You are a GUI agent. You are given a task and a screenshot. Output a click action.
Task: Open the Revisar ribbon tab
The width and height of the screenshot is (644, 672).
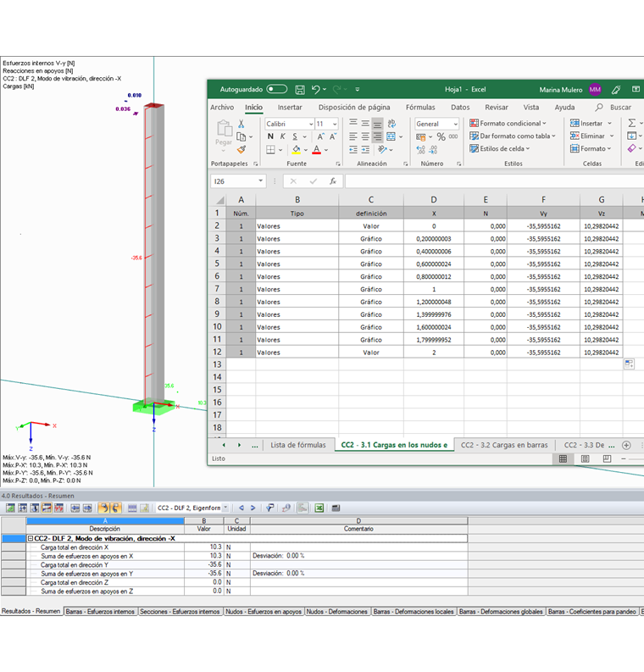pyautogui.click(x=497, y=107)
